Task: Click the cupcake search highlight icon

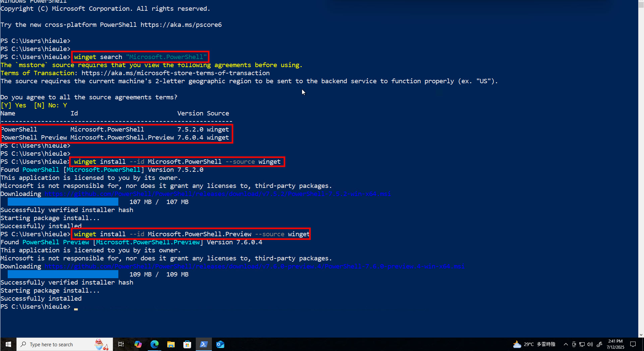Action: pos(101,344)
